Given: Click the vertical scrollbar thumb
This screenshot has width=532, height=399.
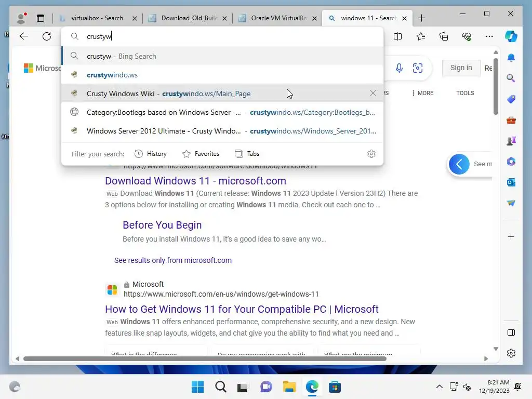Looking at the screenshot, I should [x=496, y=87].
